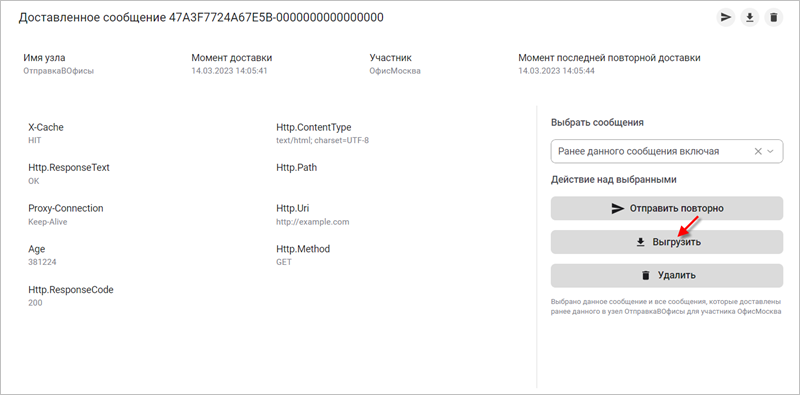Click the download icon on 'Выгрузить'

point(641,242)
